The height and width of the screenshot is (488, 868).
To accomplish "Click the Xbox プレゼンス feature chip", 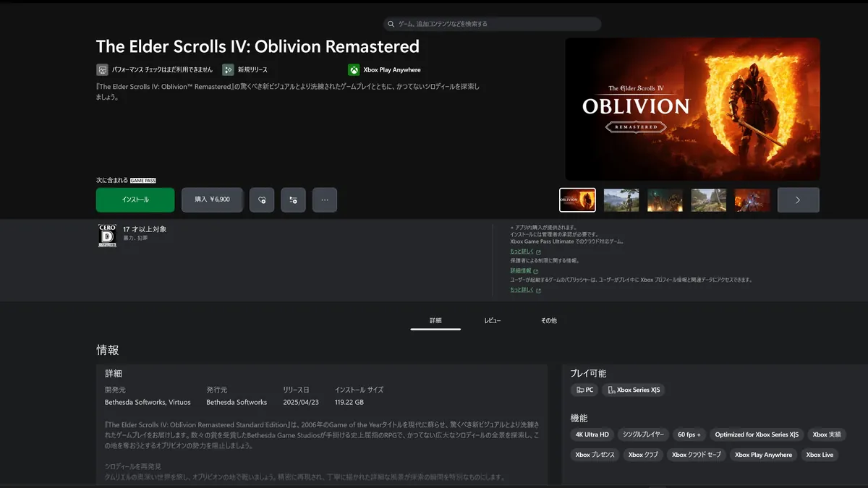I will click(595, 455).
